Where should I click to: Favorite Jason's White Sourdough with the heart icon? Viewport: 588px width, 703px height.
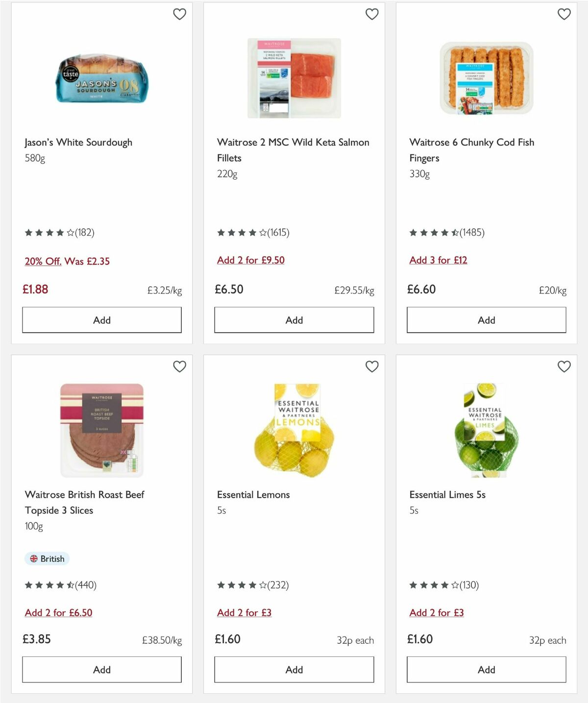click(x=180, y=14)
